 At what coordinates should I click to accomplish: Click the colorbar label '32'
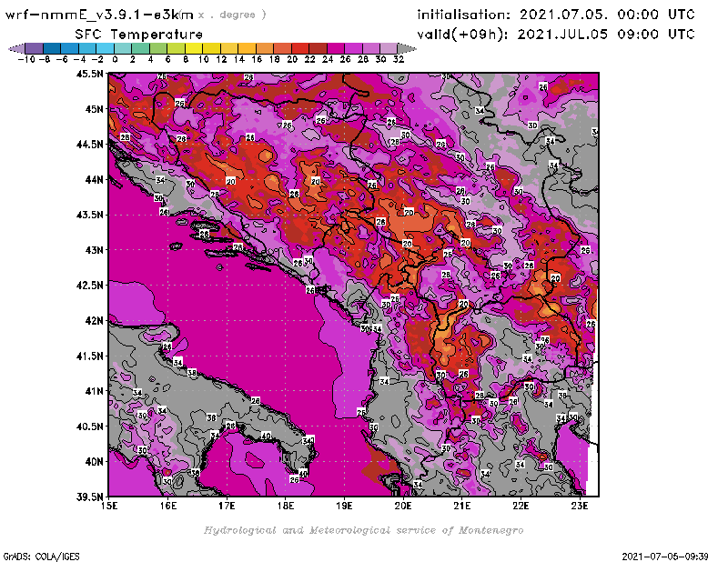point(399,59)
